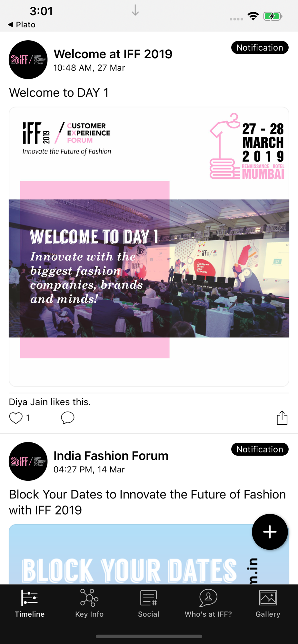298x644 pixels.
Task: Tap the India Fashion Forum post title
Action: 111,456
